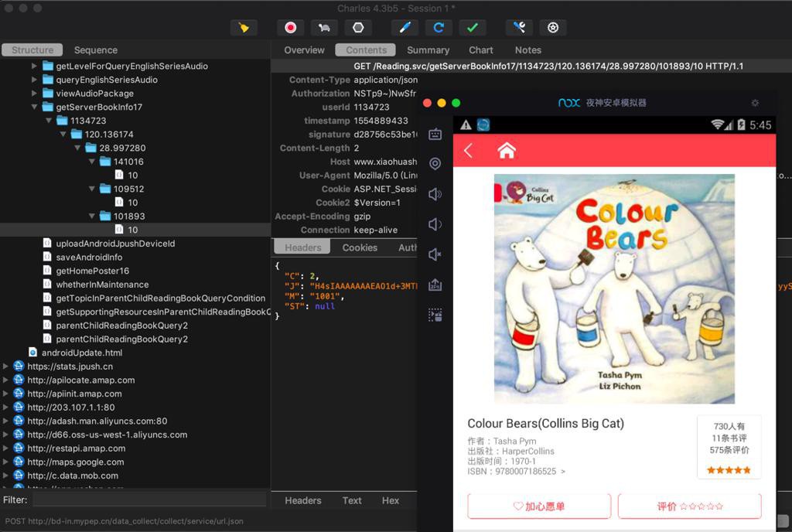Tap 加心愿单 wishlist button

[x=539, y=506]
